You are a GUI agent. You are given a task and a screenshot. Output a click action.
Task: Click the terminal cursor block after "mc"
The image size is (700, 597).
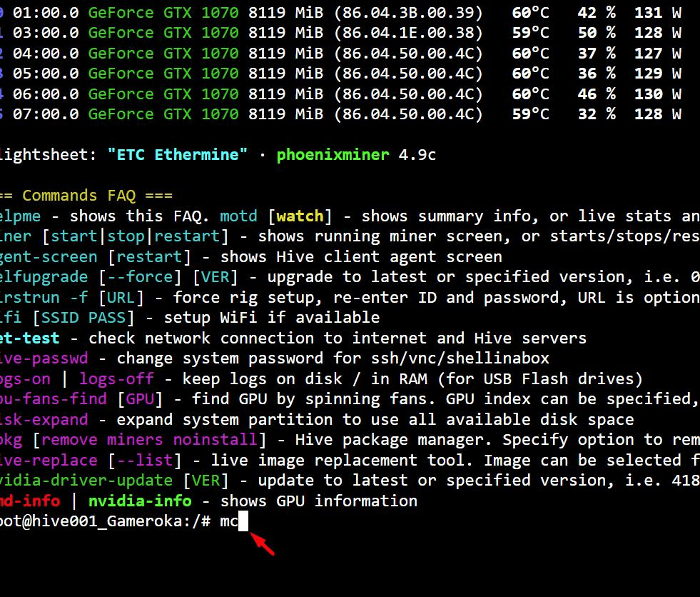point(243,521)
